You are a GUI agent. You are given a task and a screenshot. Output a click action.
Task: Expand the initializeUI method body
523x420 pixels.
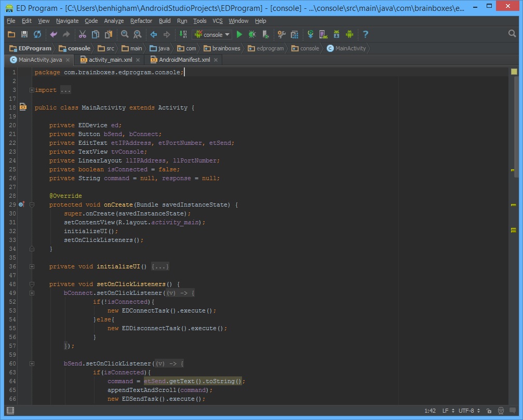tap(32, 266)
